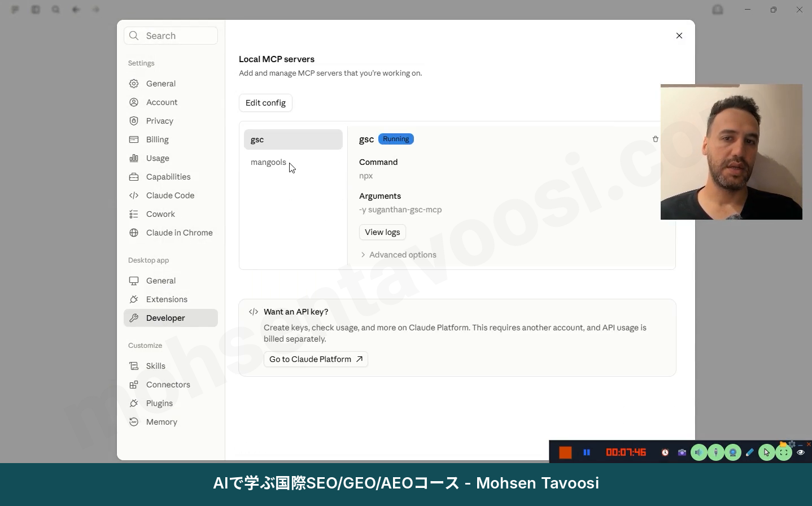
Task: Click the search icon in title bar
Action: tap(55, 10)
